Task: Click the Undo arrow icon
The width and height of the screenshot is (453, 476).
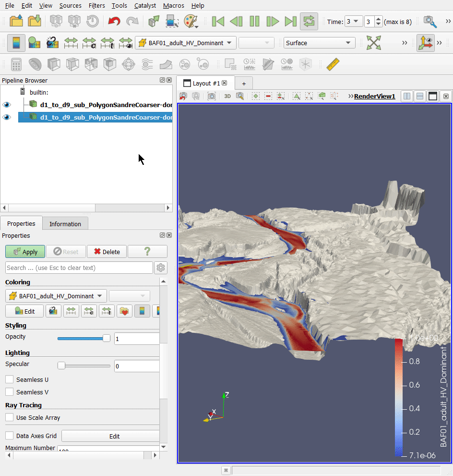Action: tap(114, 21)
